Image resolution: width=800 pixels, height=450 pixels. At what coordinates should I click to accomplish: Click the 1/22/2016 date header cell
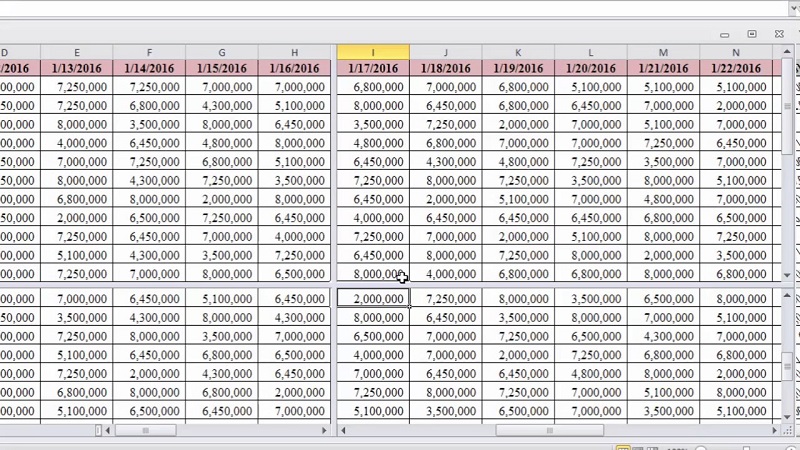[x=736, y=68]
